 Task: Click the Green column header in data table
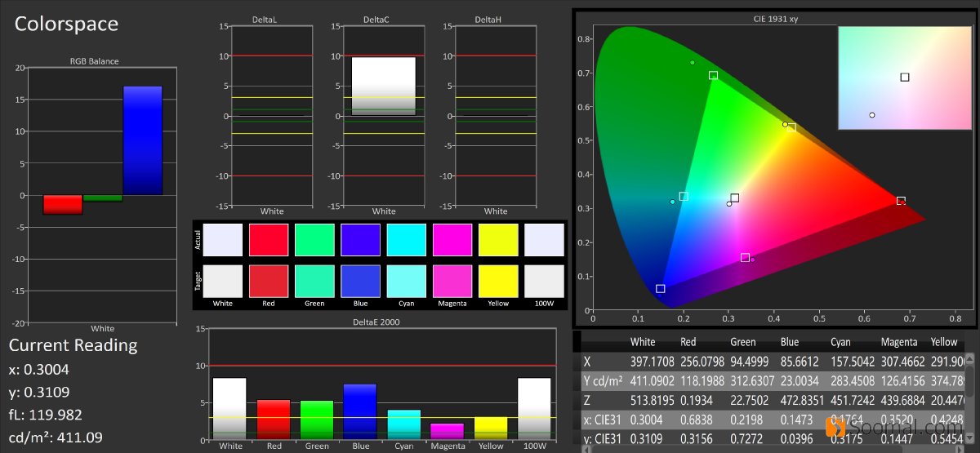tap(742, 342)
